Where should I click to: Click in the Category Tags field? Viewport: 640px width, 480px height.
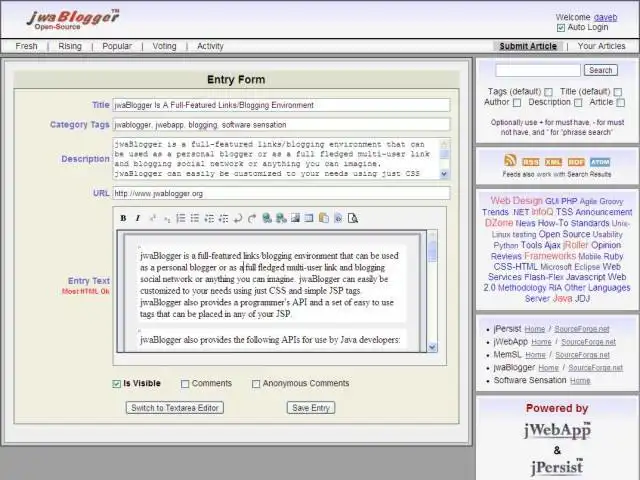(x=281, y=124)
